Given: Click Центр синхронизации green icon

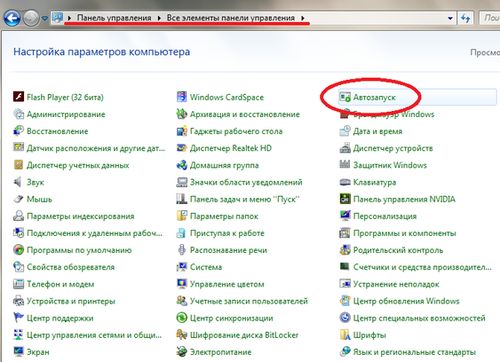Looking at the screenshot, I should coord(182,318).
